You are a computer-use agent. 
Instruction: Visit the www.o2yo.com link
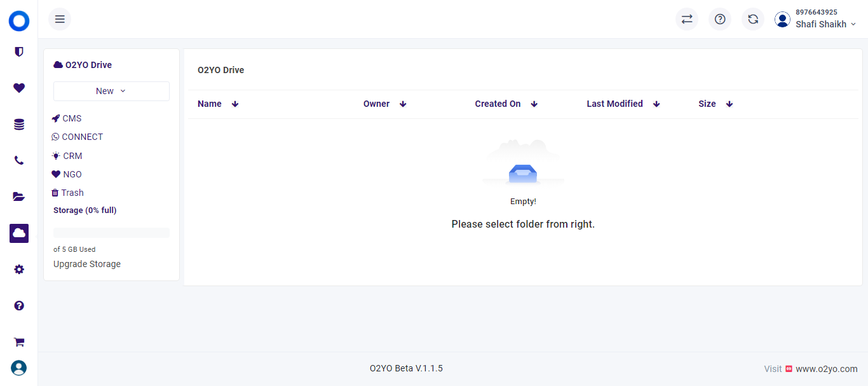tap(827, 369)
